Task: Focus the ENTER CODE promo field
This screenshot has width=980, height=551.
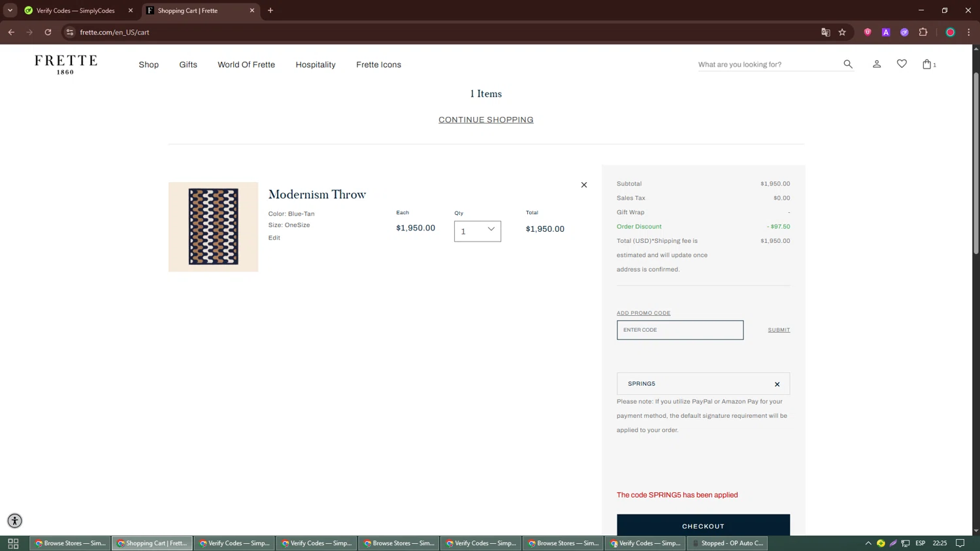Action: tap(680, 330)
